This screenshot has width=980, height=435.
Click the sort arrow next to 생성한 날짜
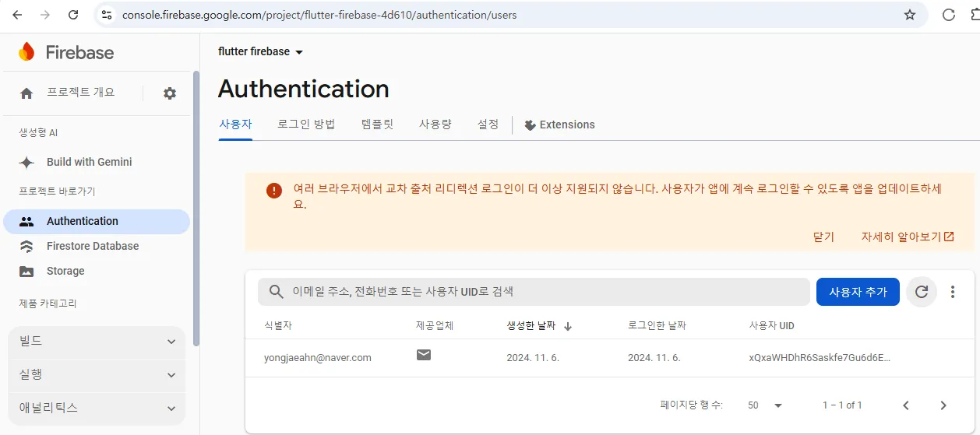(x=568, y=326)
